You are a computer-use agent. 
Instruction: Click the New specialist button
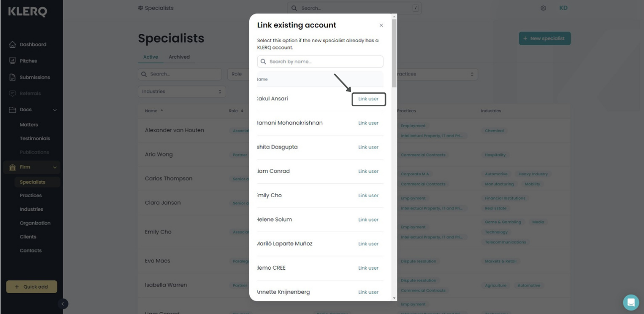pos(545,38)
